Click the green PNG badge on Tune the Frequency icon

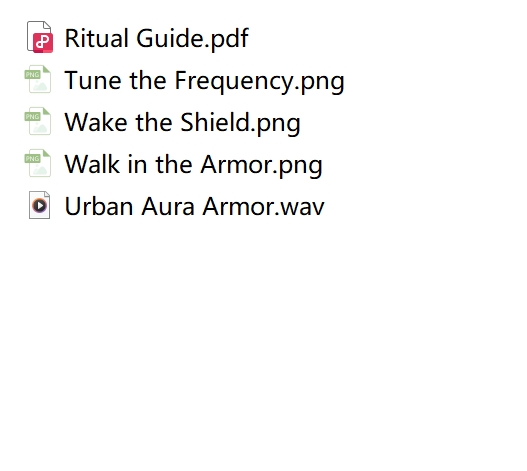tap(33, 75)
